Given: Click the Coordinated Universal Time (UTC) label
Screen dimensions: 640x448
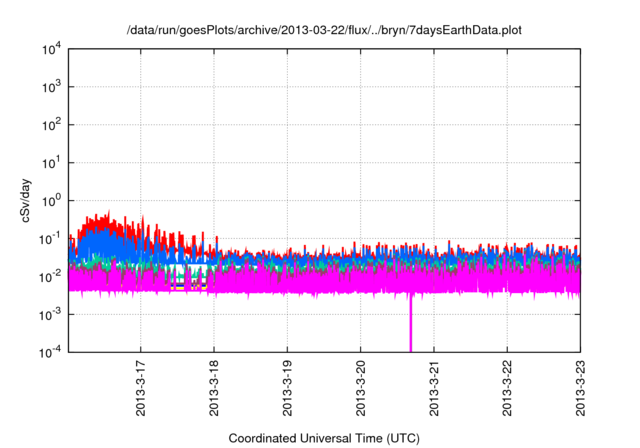Looking at the screenshot, I should (x=324, y=438).
